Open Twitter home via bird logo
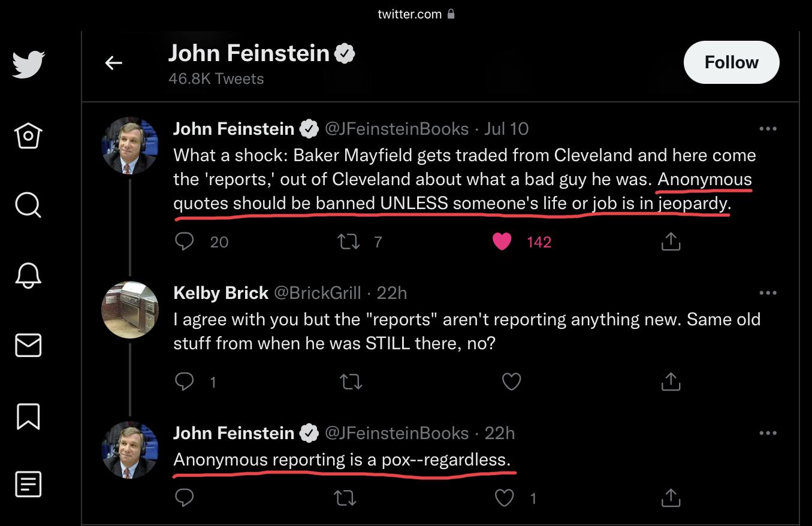This screenshot has height=526, width=812. pos(28,64)
